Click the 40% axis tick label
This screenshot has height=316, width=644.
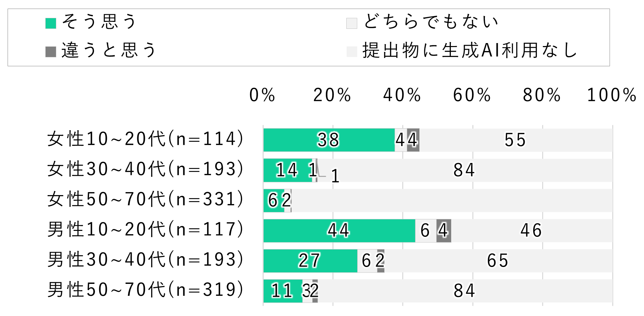point(402,95)
